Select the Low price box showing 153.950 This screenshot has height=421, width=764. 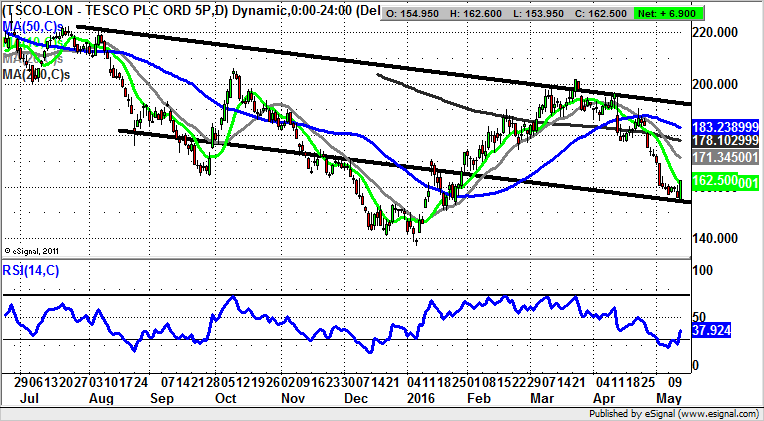tap(548, 12)
